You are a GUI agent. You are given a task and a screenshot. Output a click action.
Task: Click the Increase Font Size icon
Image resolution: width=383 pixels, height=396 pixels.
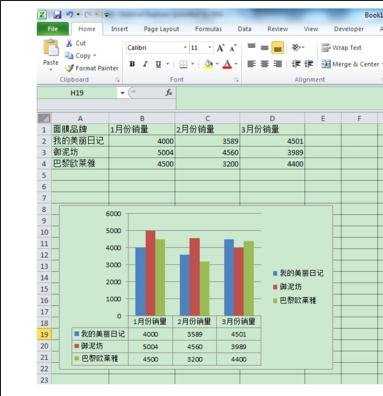220,48
